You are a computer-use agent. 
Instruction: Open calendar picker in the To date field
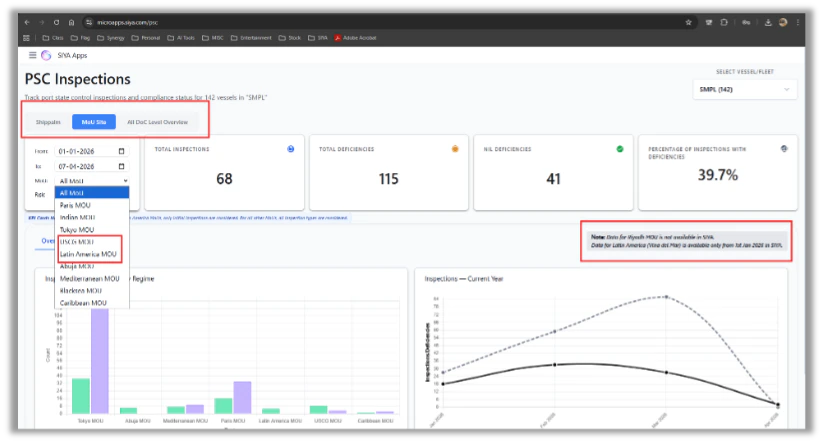(122, 166)
